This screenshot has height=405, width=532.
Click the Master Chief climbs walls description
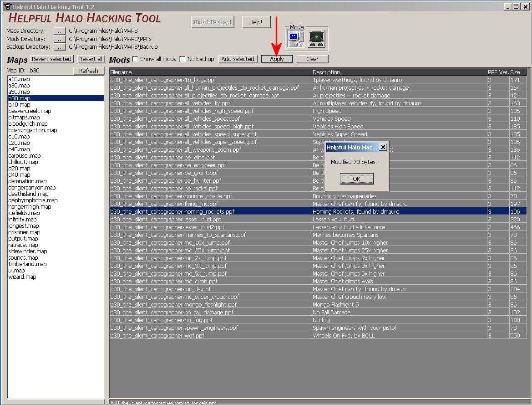343,282
